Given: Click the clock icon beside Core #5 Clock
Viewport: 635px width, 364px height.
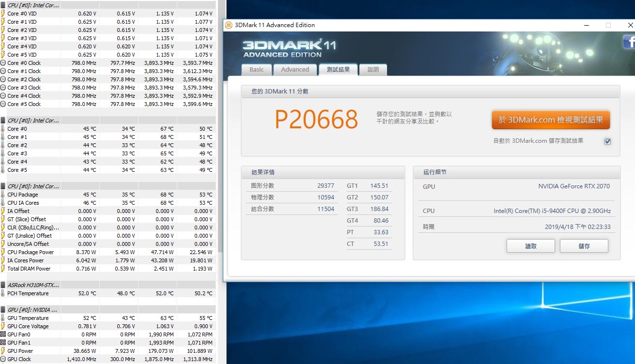Looking at the screenshot, I should point(3,104).
